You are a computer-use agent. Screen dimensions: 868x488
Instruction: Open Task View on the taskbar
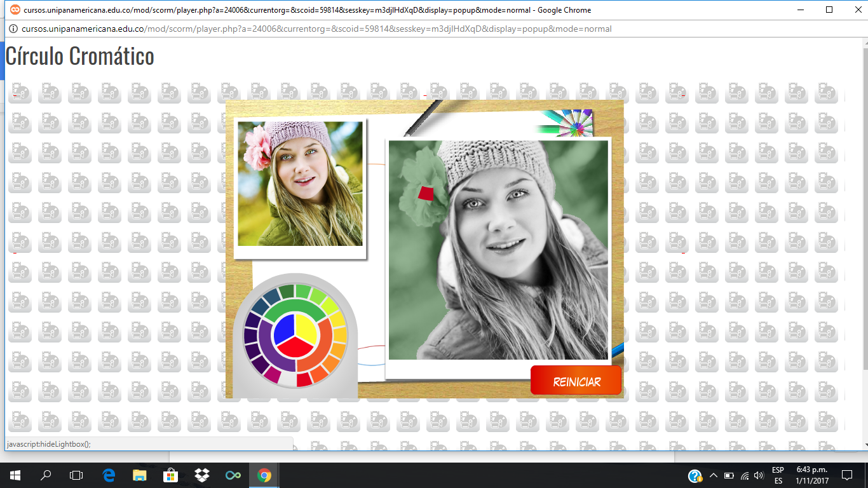76,475
